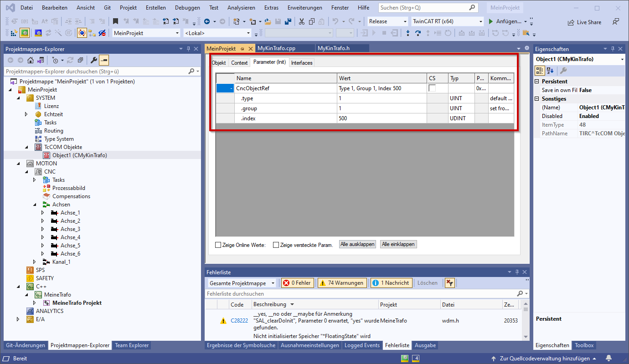Image resolution: width=629 pixels, height=364 pixels.
Task: Toggle the 0 Fehler filter button
Action: pyautogui.click(x=297, y=283)
